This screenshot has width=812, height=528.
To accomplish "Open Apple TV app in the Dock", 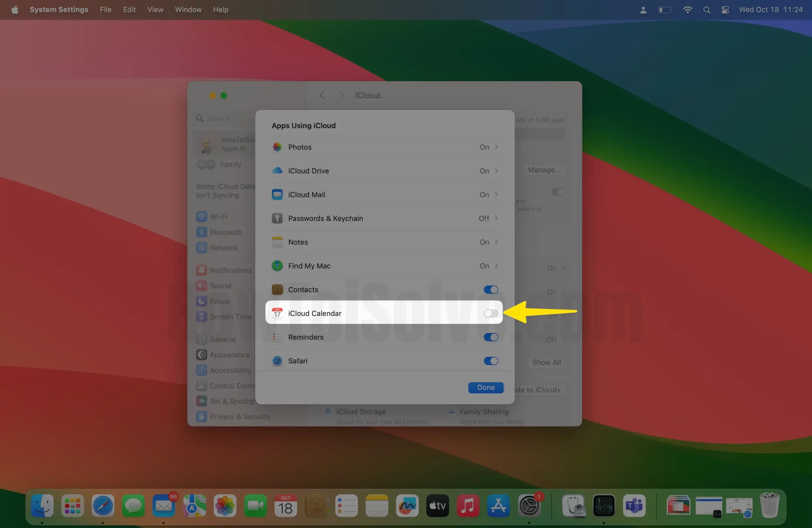I will point(438,505).
